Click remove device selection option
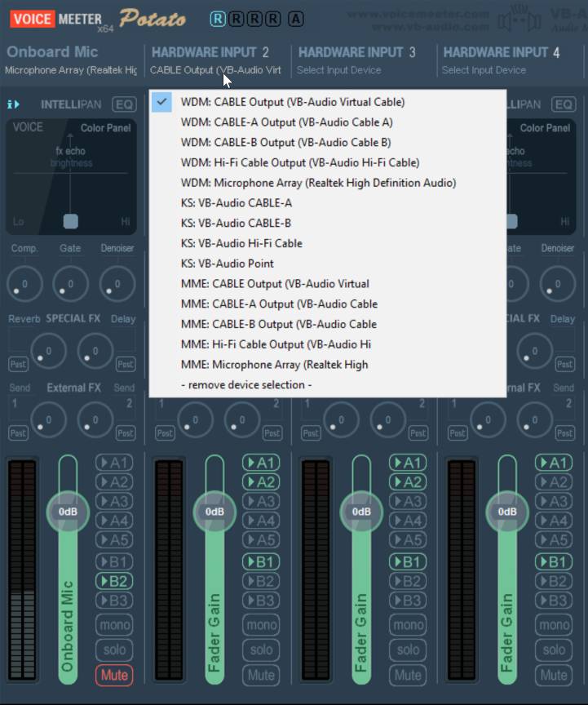 246,384
